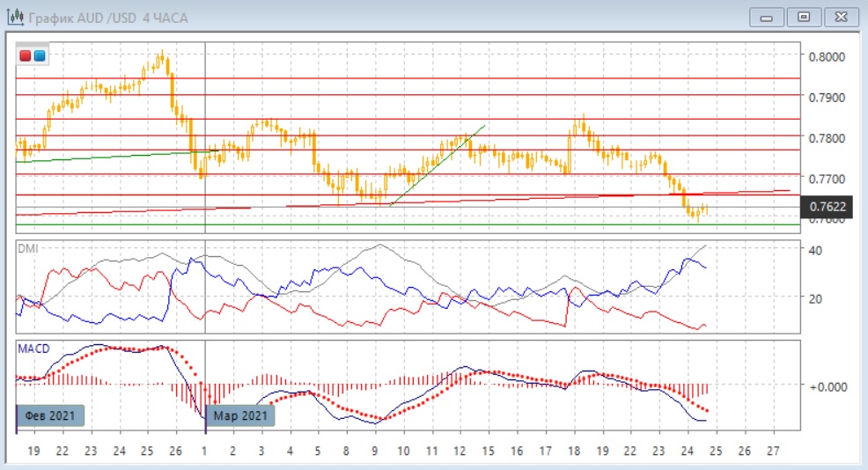The width and height of the screenshot is (868, 470).
Task: Click date 10 on the time axis
Action: coord(402,450)
